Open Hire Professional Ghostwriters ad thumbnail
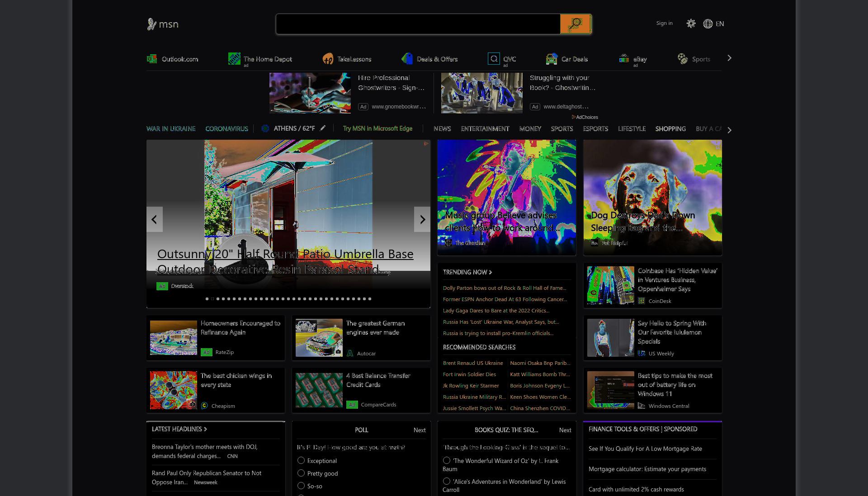Viewport: 868px width, 496px height. [x=310, y=93]
